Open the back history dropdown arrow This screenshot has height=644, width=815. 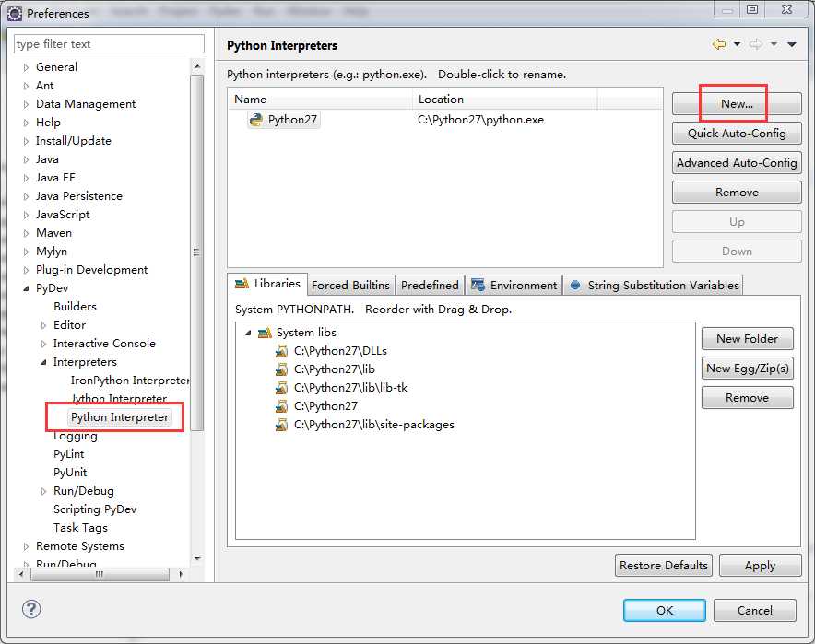[737, 44]
